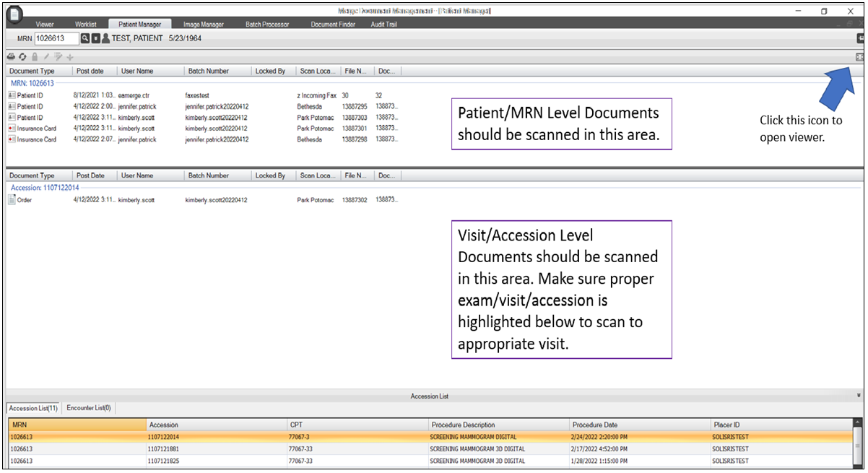Open the dropdown arrow beside MRN search

95,38
